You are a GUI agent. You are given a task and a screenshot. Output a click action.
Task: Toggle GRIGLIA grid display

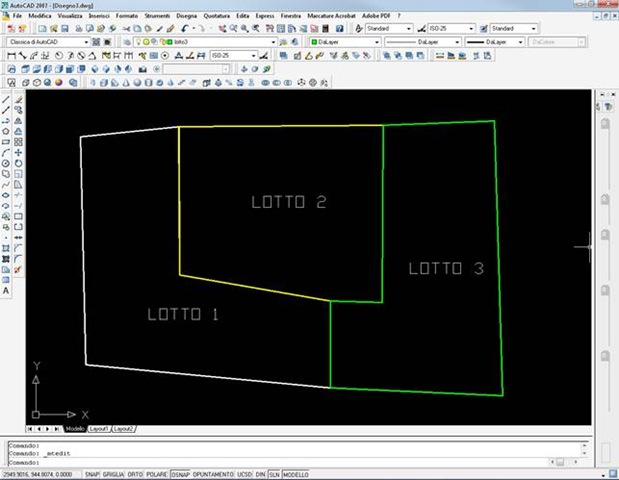click(x=113, y=474)
